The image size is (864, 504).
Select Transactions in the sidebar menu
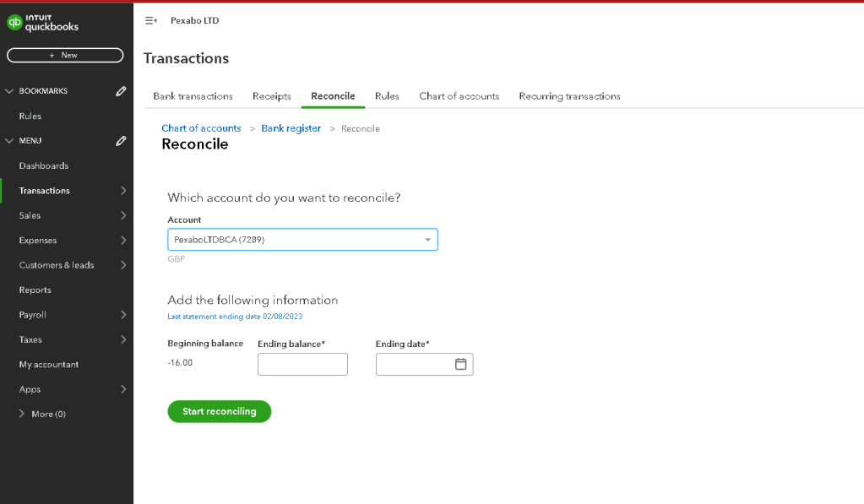[44, 191]
